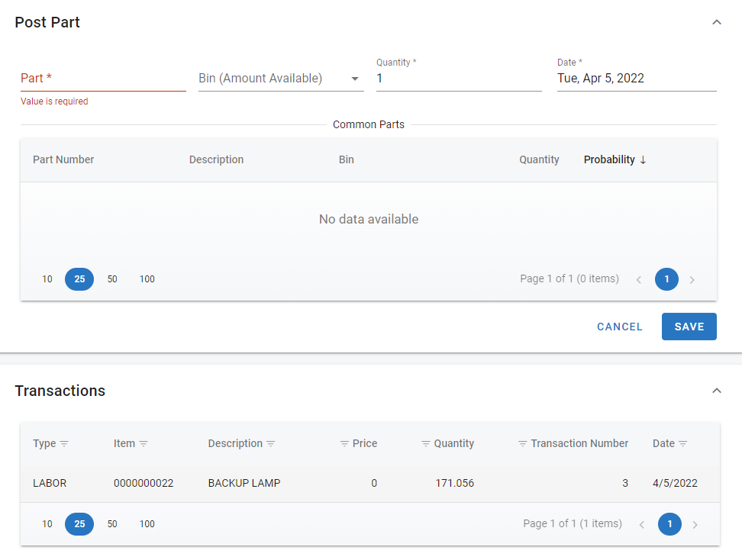The width and height of the screenshot is (742, 560).
Task: Open filter icon for Transaction Number column
Action: tap(523, 444)
